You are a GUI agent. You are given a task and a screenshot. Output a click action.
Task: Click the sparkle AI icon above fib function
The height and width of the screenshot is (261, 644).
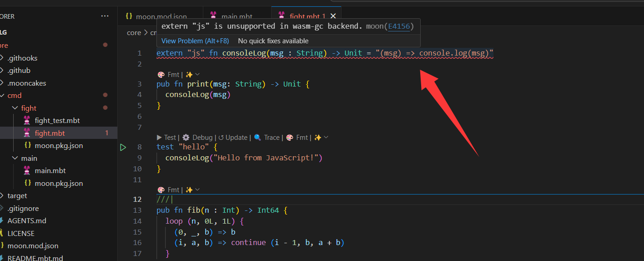tap(190, 189)
